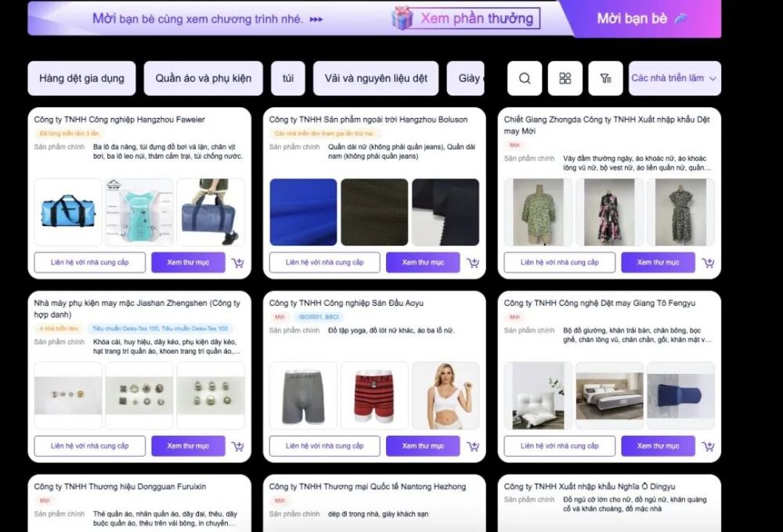Select the túi category tab
The width and height of the screenshot is (783, 532).
click(x=288, y=78)
